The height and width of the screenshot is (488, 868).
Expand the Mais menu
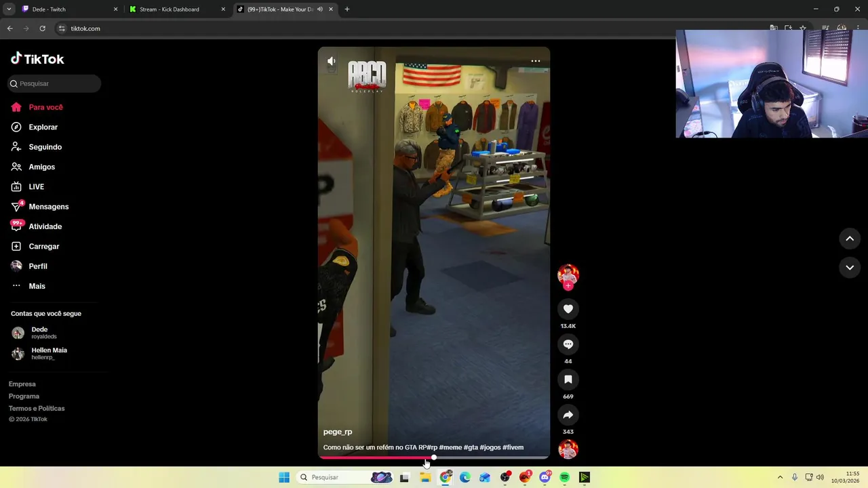point(28,286)
